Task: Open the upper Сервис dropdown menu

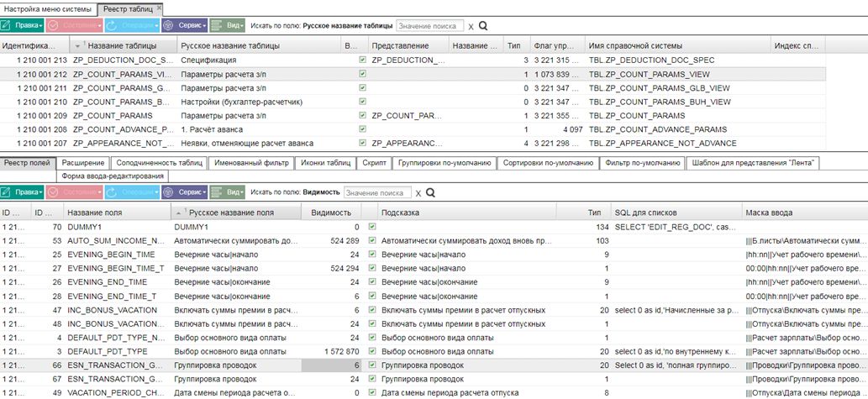Action: [184, 25]
